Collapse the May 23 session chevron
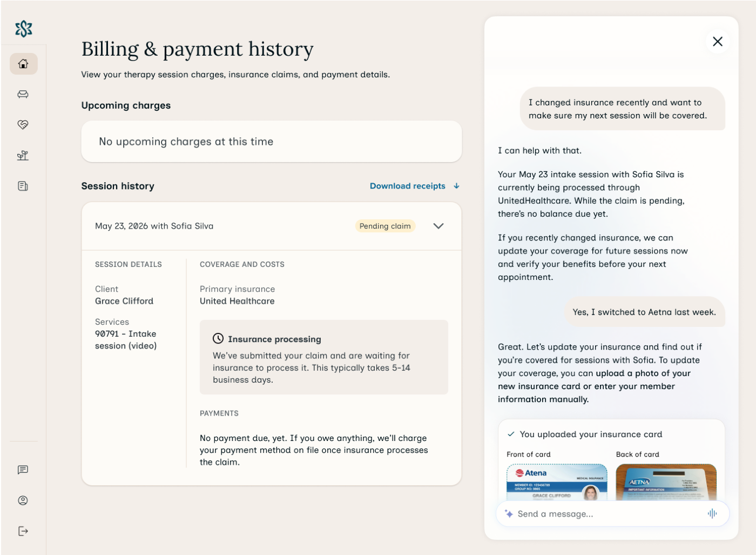The image size is (756, 555). click(x=438, y=226)
